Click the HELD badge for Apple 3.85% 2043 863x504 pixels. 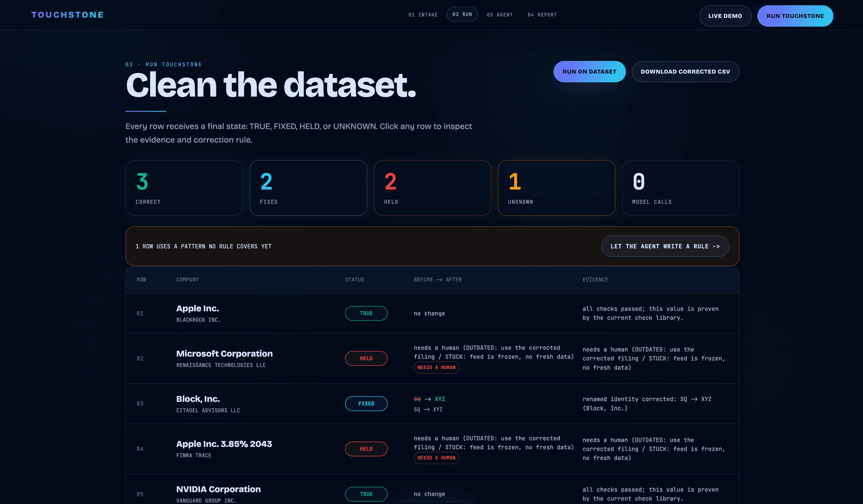tap(366, 449)
